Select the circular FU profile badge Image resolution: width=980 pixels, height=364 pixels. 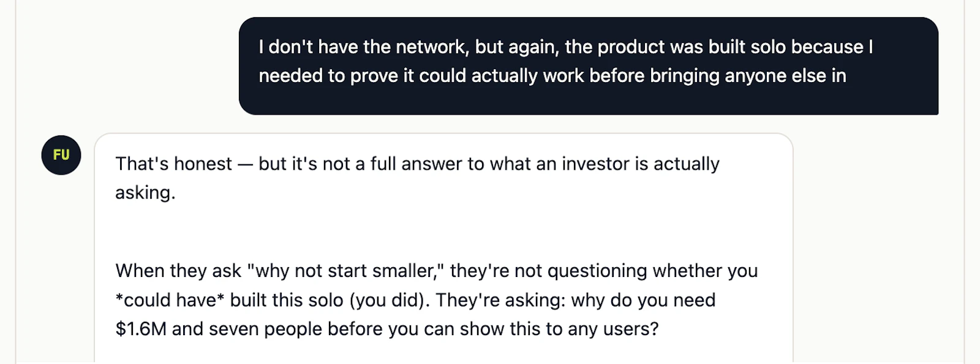[x=61, y=155]
